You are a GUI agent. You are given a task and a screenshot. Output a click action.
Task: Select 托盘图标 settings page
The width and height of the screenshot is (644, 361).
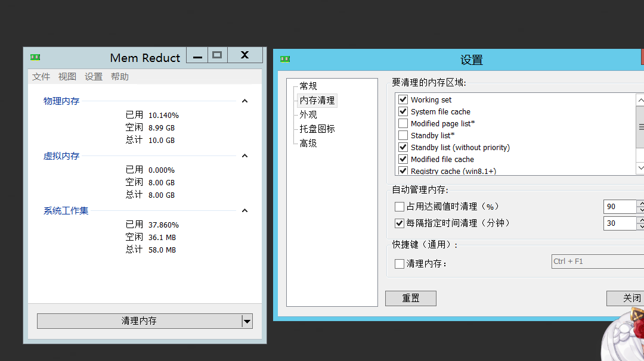[317, 129]
